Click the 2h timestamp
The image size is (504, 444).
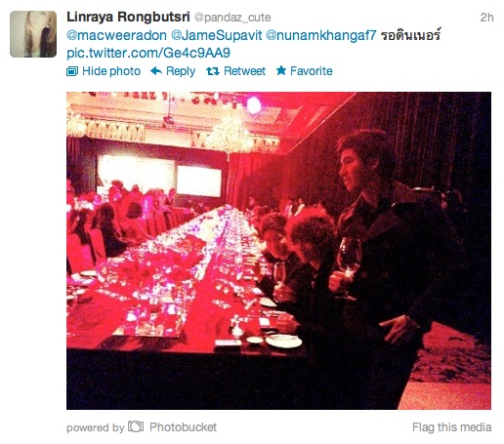click(x=486, y=18)
